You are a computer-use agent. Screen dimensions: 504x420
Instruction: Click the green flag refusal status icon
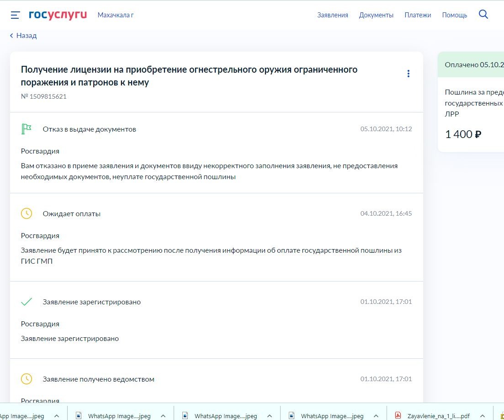pos(27,129)
